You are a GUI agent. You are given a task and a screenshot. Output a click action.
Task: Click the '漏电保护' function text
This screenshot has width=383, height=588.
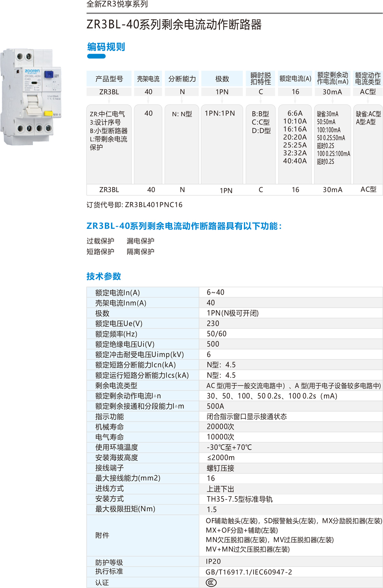pyautogui.click(x=140, y=241)
